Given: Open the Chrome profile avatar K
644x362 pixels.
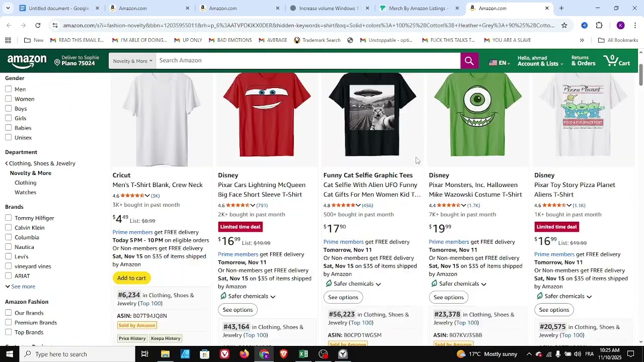Looking at the screenshot, I should point(620,25).
